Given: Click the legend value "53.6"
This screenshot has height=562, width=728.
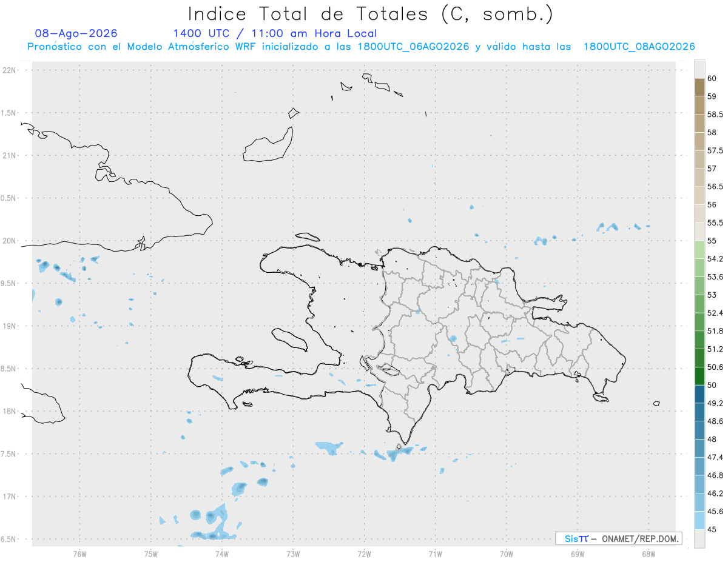Looking at the screenshot, I should coord(715,277).
